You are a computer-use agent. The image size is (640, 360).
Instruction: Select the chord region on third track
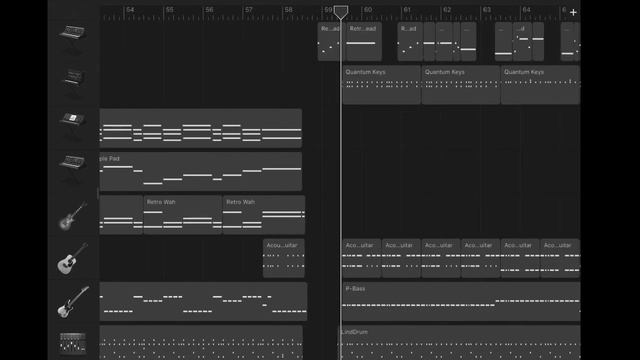(201, 128)
